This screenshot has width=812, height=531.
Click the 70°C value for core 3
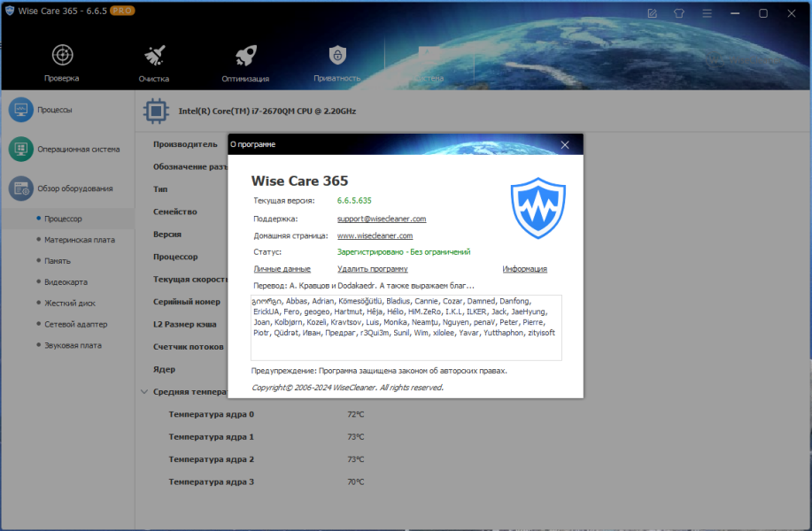(356, 482)
